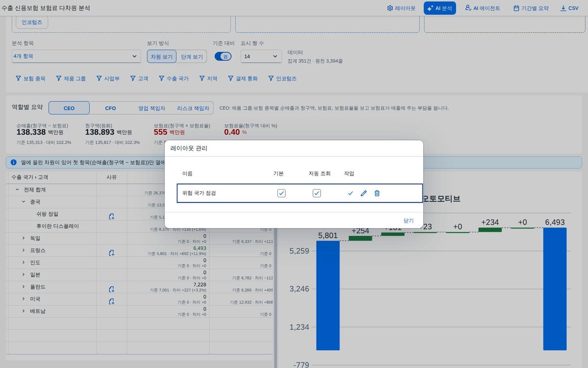Click the 5,801 starting blue chart bar
This screenshot has width=588, height=368.
[328, 296]
